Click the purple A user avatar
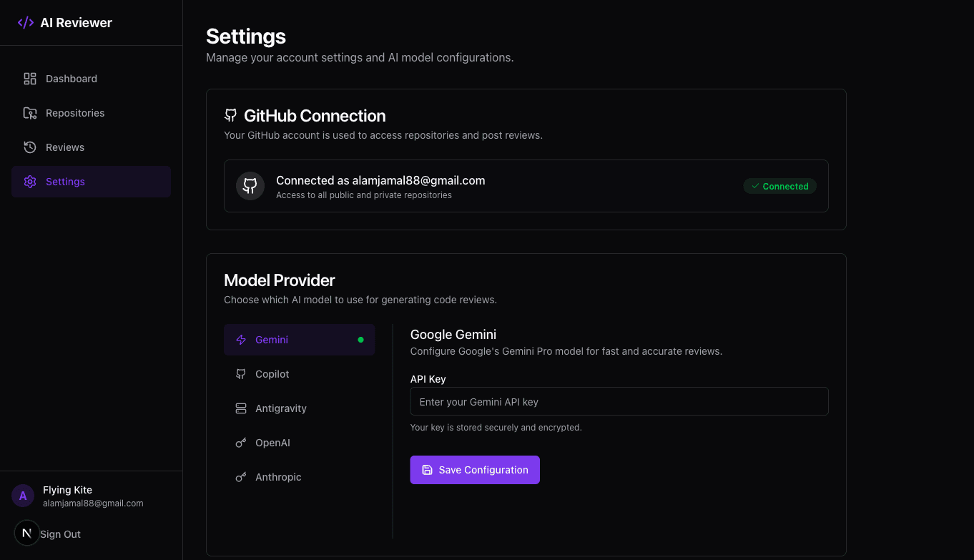Screen dimensions: 974x560 pos(23,496)
